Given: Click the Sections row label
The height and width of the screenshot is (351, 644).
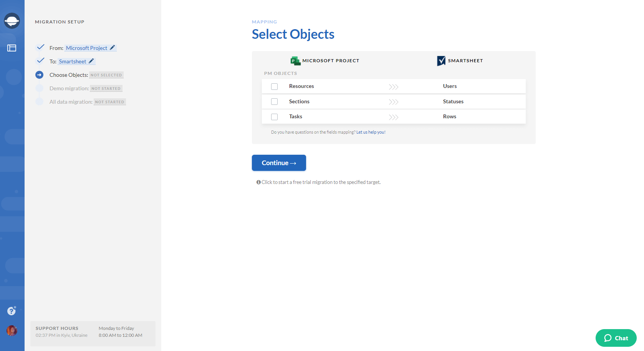Looking at the screenshot, I should pyautogui.click(x=299, y=101).
